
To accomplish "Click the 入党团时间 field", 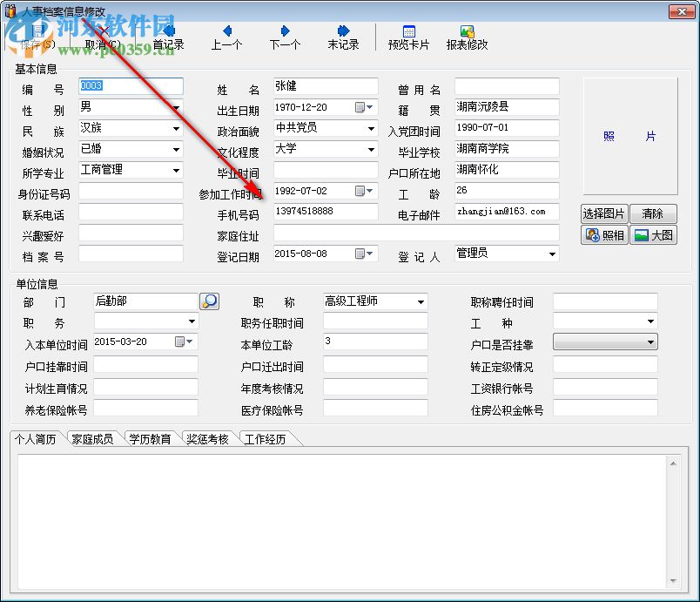I will [507, 128].
